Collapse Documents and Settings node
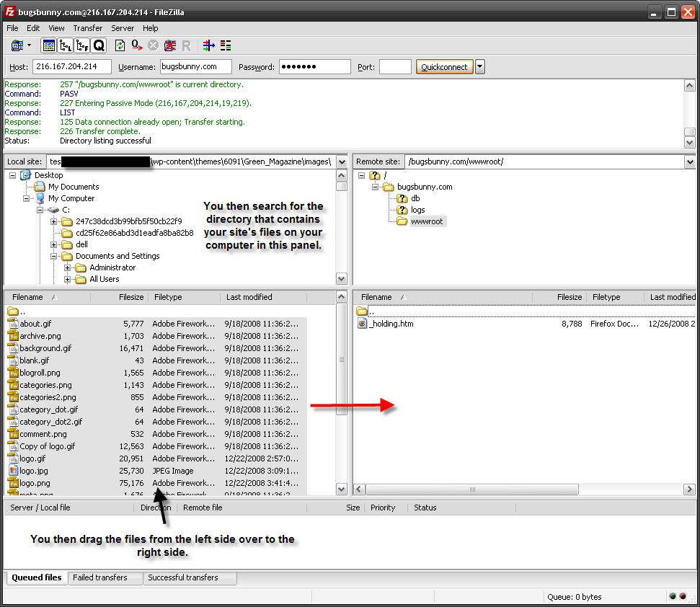The width and height of the screenshot is (700, 607). (54, 256)
